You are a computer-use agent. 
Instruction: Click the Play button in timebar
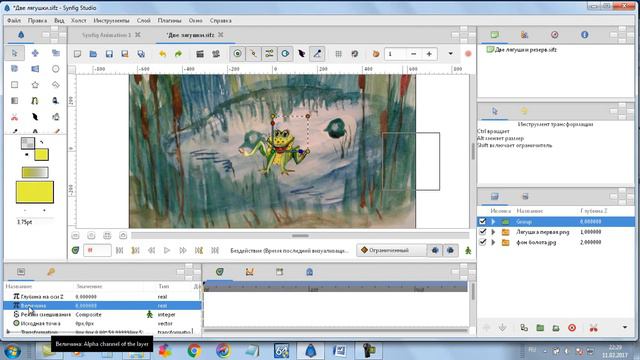point(167,250)
